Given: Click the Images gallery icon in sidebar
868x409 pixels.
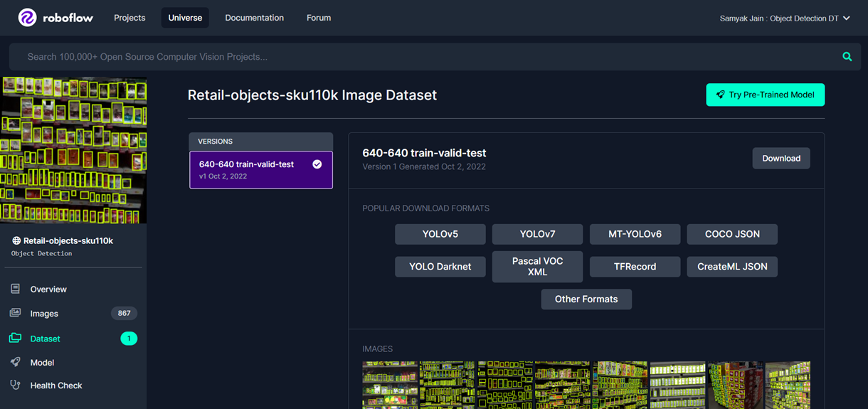Looking at the screenshot, I should [x=15, y=313].
